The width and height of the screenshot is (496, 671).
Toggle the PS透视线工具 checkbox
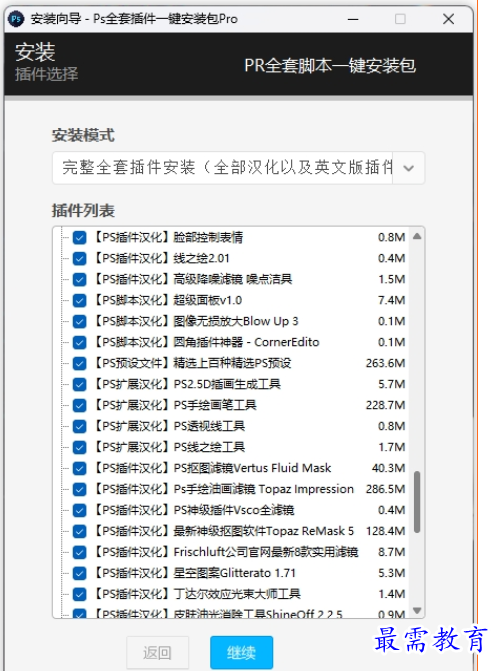coord(80,426)
